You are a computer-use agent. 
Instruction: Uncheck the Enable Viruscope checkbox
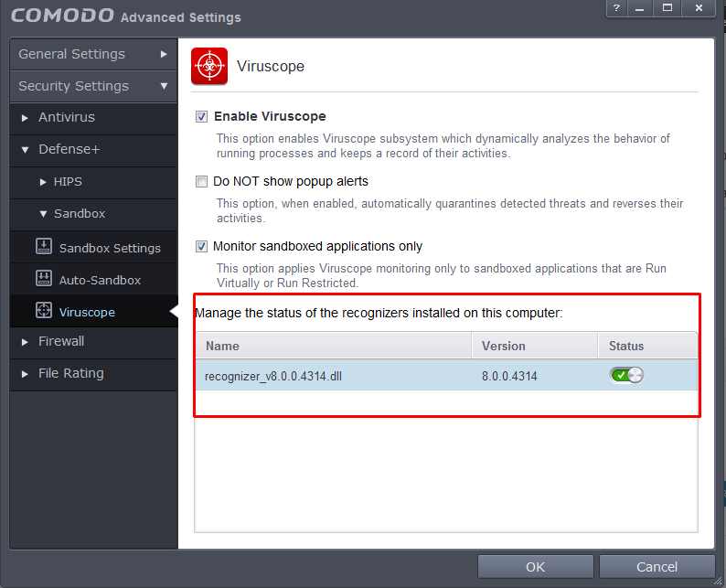[x=201, y=116]
